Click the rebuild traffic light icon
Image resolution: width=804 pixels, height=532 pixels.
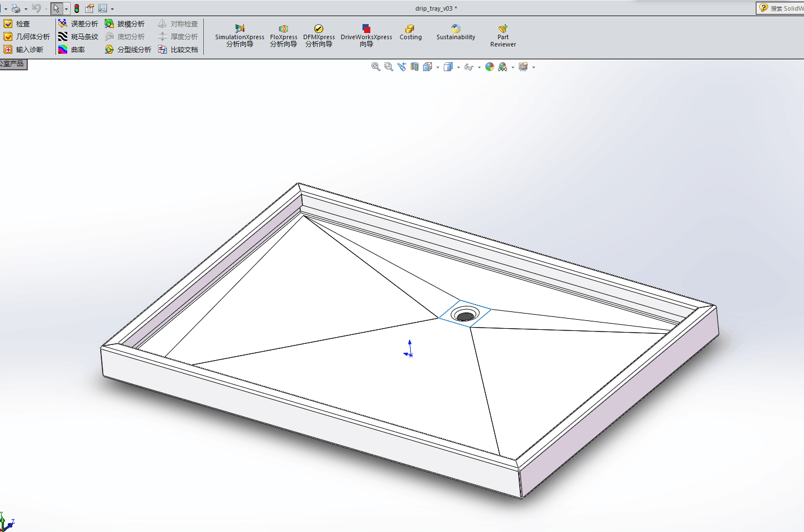click(77, 8)
